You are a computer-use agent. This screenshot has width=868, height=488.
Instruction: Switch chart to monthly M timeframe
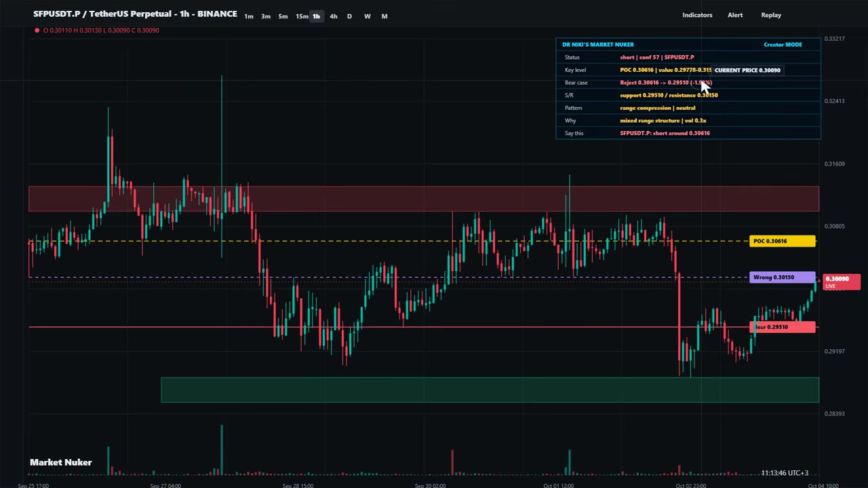pyautogui.click(x=384, y=16)
